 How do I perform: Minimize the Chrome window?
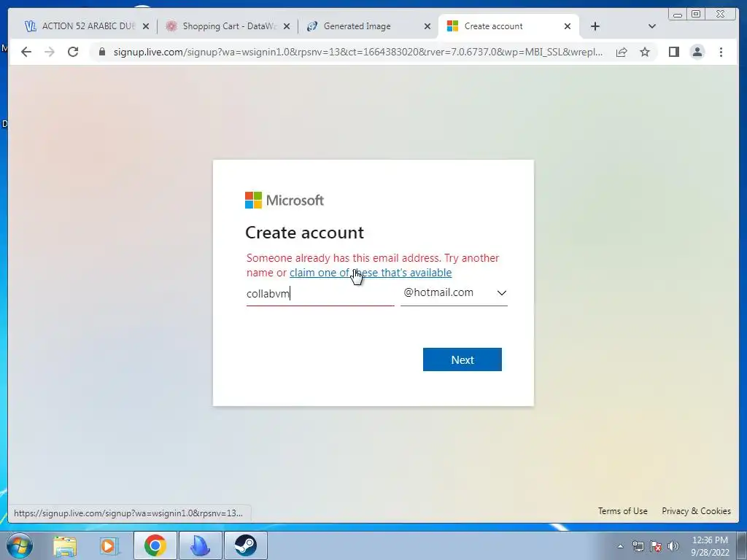coord(678,15)
